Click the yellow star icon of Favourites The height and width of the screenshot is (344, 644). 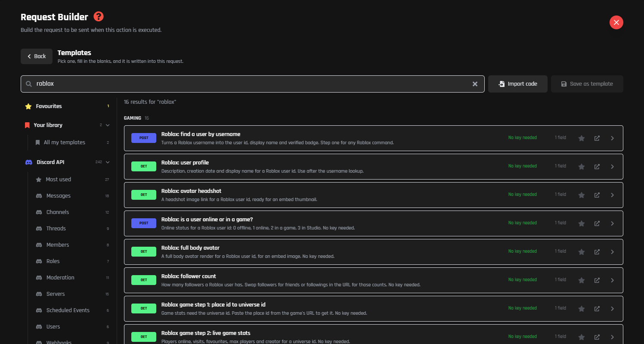[28, 106]
